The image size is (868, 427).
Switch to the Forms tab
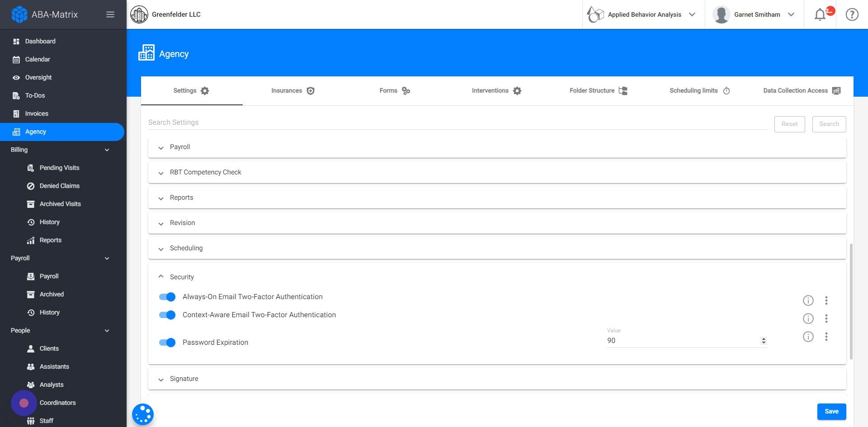[x=395, y=91]
